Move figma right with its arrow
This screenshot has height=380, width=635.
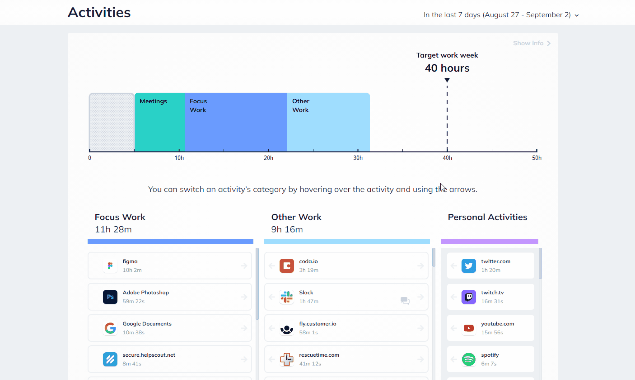[244, 266]
